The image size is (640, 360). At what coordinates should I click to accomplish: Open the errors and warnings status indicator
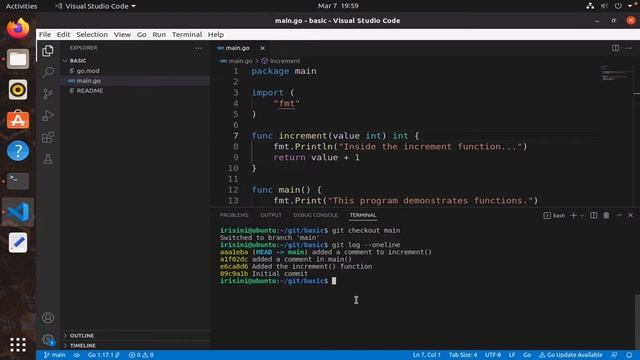[141, 355]
